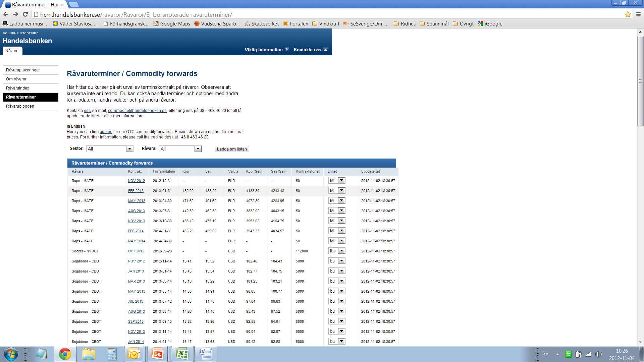Click the page scrollbar down arrow

tap(640, 342)
